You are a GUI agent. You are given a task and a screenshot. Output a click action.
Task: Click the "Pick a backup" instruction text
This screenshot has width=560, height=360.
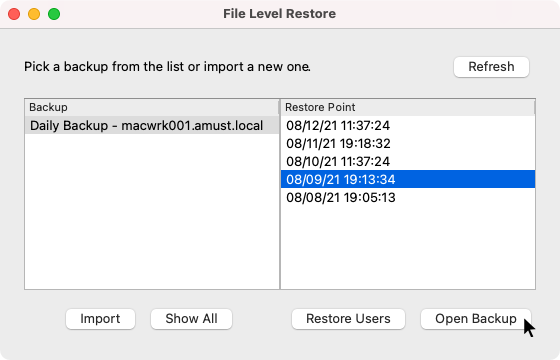click(x=167, y=67)
